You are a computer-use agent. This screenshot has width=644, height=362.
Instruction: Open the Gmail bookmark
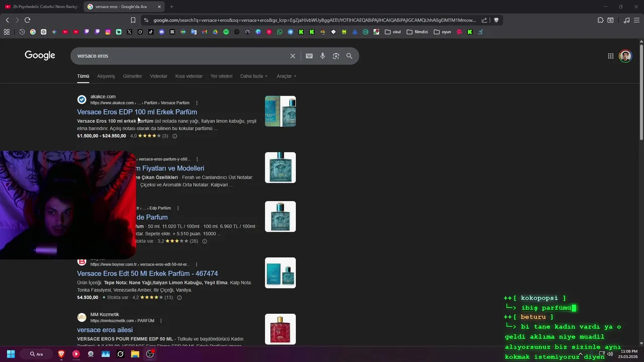point(204,32)
